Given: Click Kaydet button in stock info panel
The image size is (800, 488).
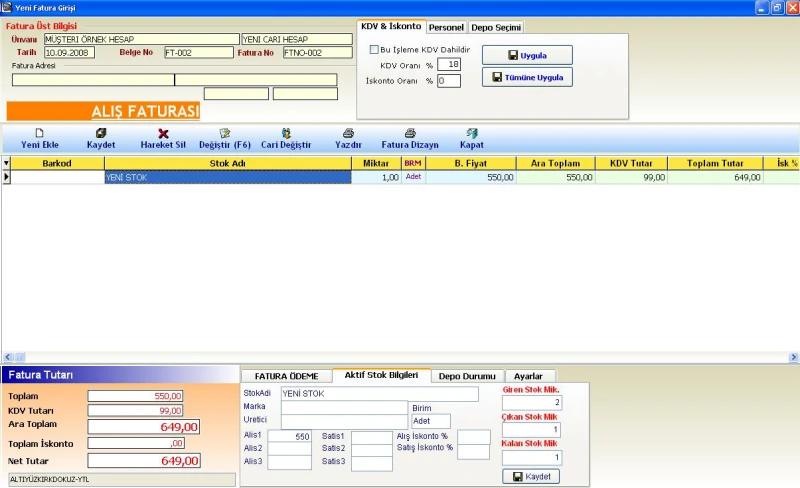Looking at the screenshot, I should 530,476.
